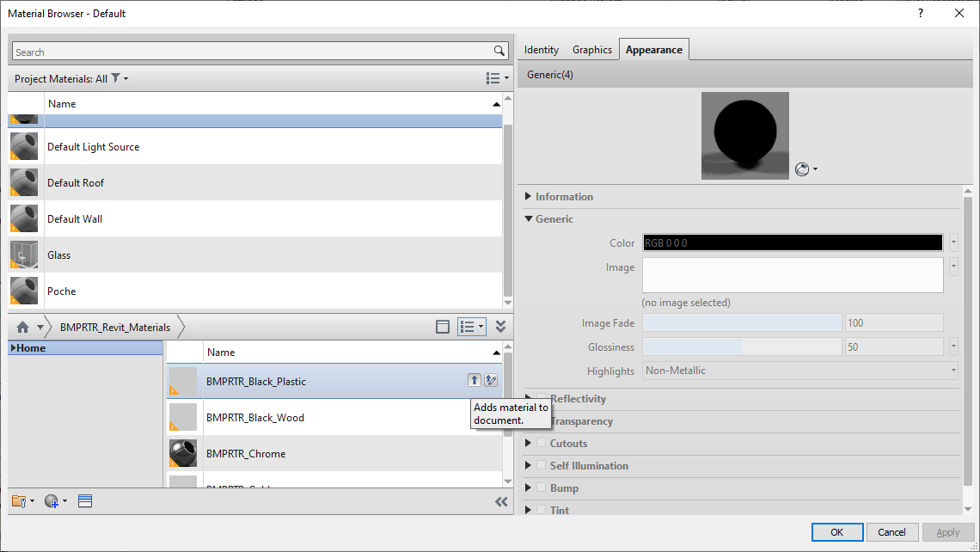Click the Generic(4) asset name

point(550,75)
